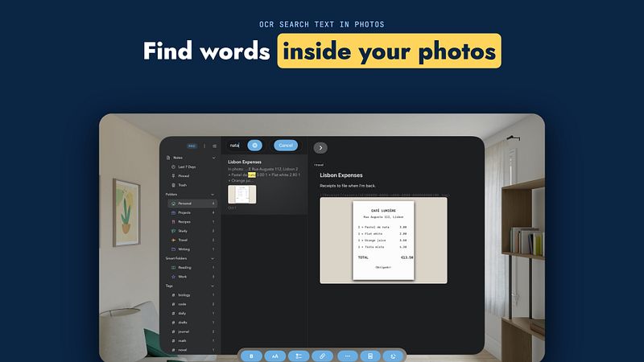Click the highlighted 'nata' match in result

point(252,175)
